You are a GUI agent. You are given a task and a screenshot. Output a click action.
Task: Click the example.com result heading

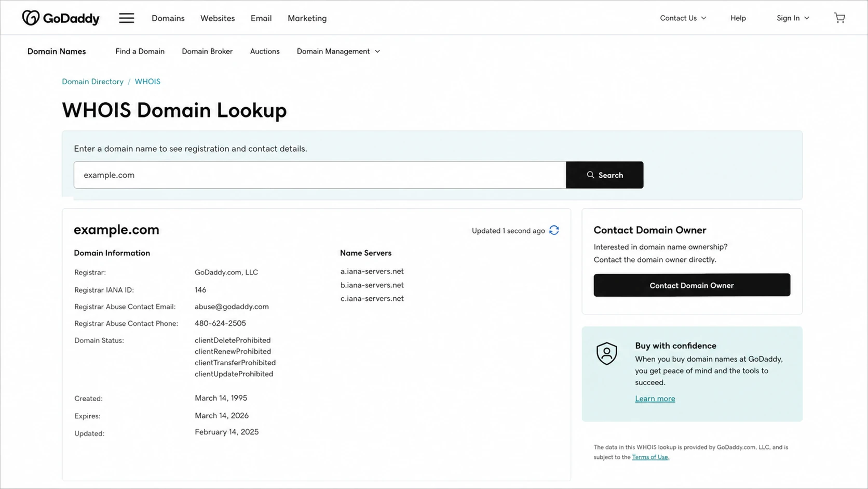tap(116, 230)
